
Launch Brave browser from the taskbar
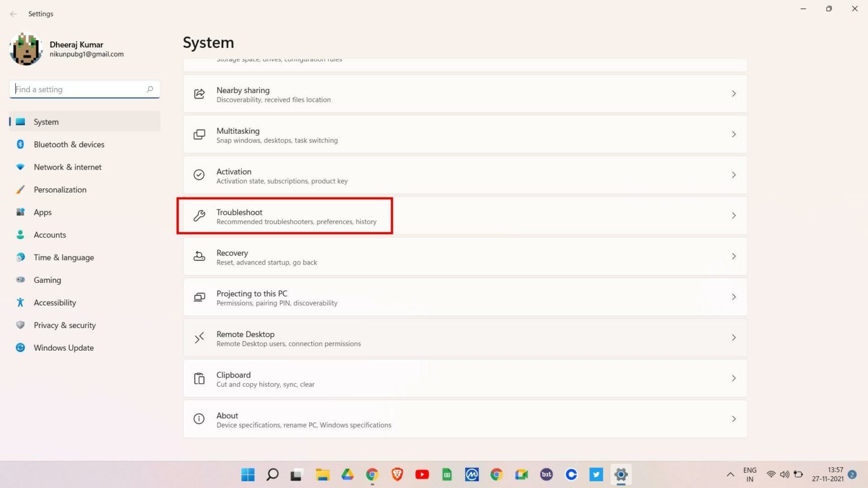397,474
